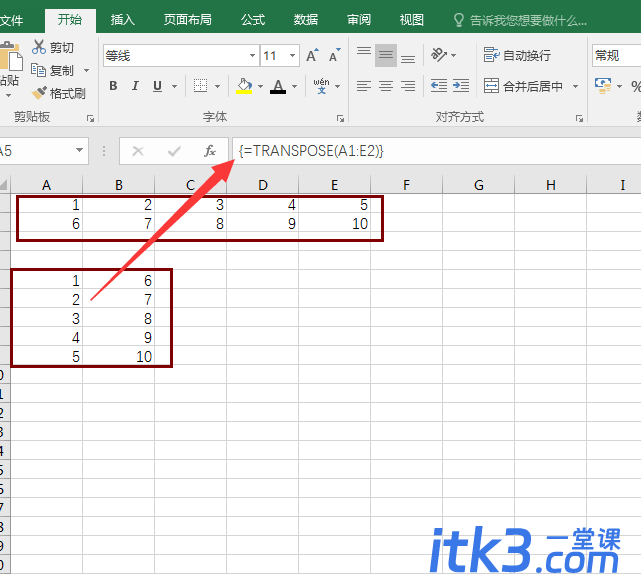
Task: Open the Alignment dialog launcher
Action: pos(579,119)
